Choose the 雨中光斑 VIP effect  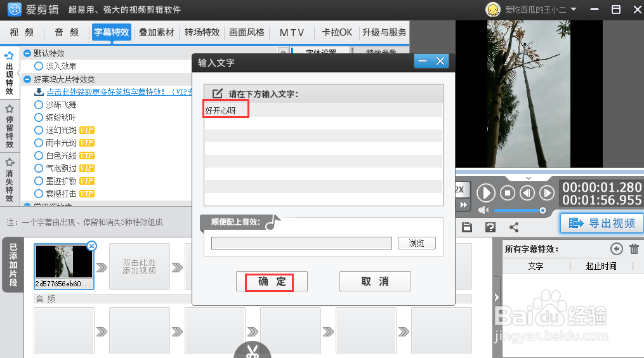pyautogui.click(x=39, y=143)
